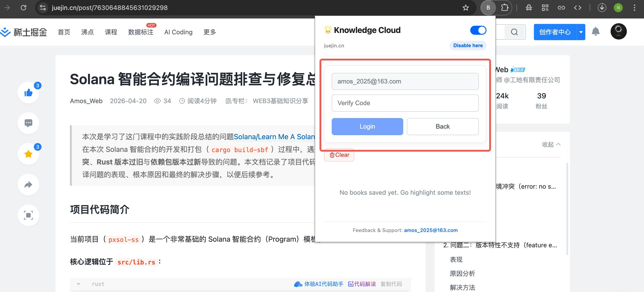
Task: Open the AI Coding nav item
Action: pos(178,32)
